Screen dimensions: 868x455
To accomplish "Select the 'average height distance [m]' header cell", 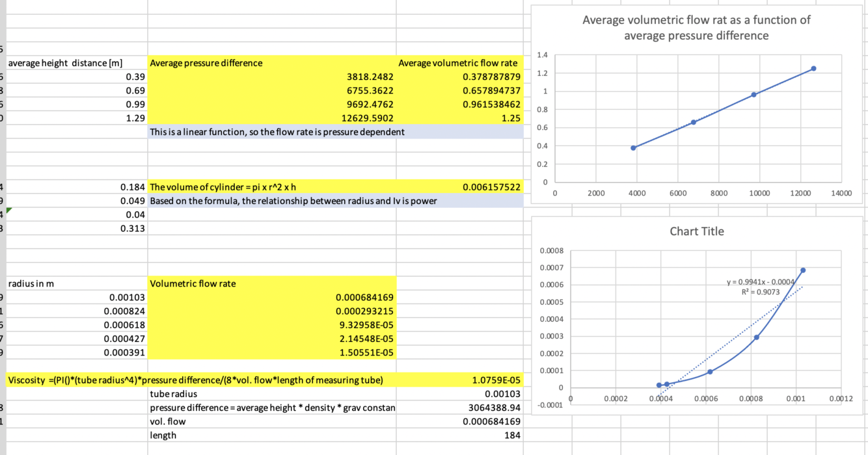I will (77, 63).
